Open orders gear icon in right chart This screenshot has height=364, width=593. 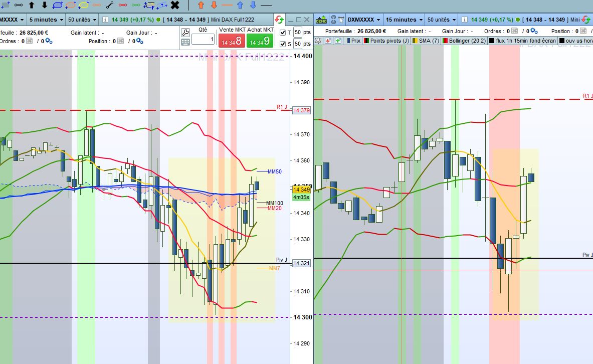click(534, 31)
